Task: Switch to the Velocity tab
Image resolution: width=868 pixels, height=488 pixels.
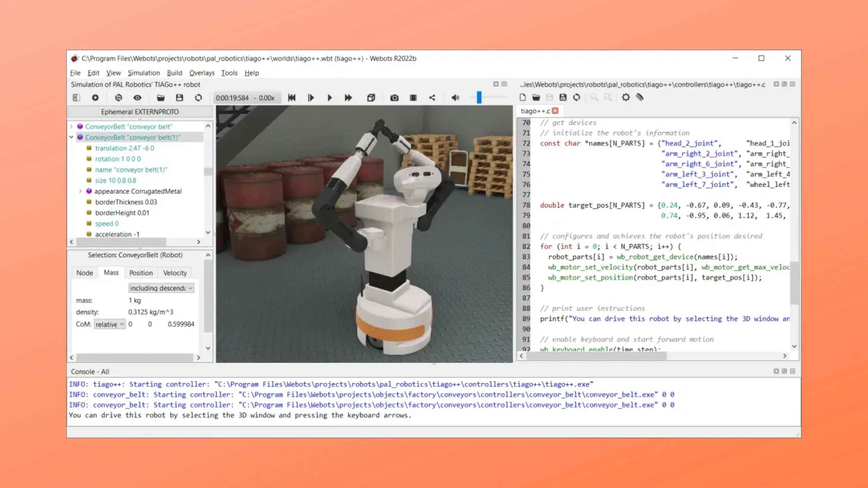Action: pyautogui.click(x=175, y=273)
